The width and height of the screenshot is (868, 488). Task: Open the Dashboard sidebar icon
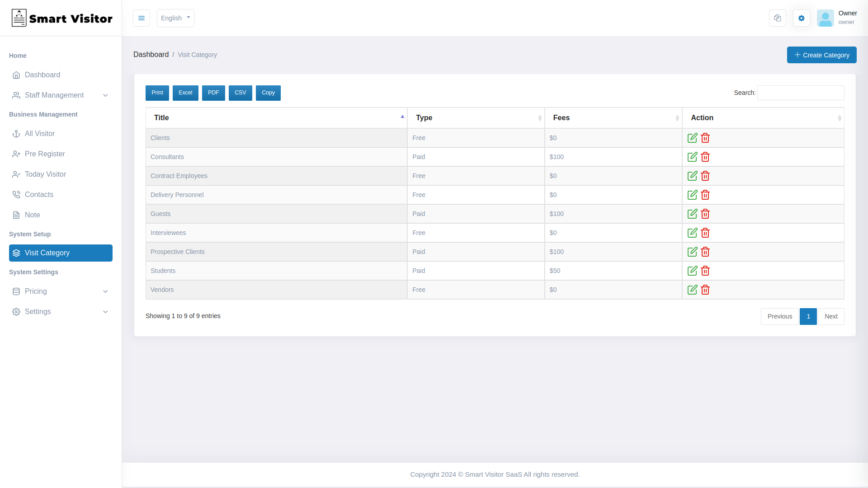click(x=17, y=75)
